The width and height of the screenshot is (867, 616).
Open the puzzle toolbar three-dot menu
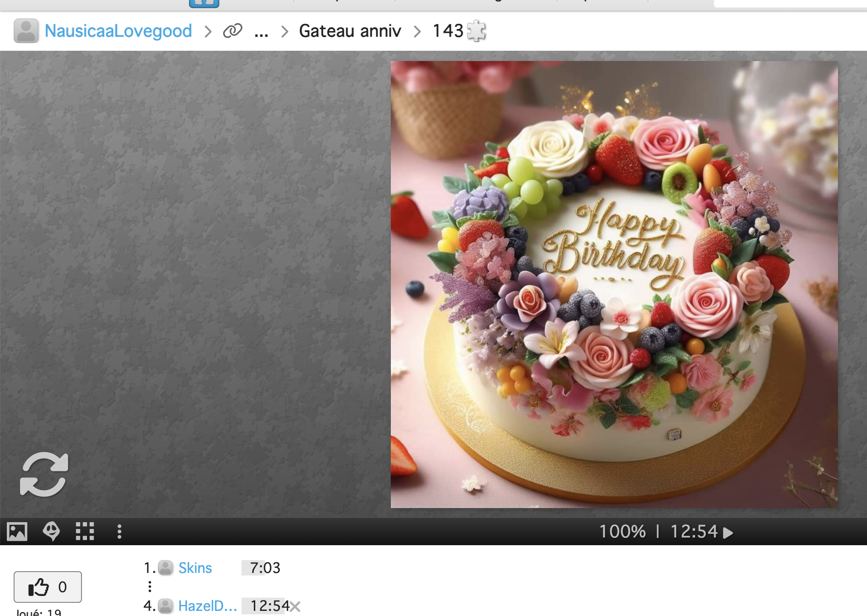click(119, 532)
